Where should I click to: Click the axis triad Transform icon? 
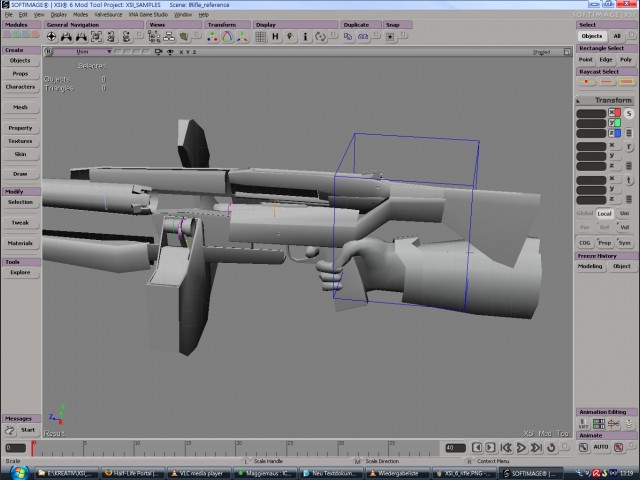pyautogui.click(x=242, y=37)
